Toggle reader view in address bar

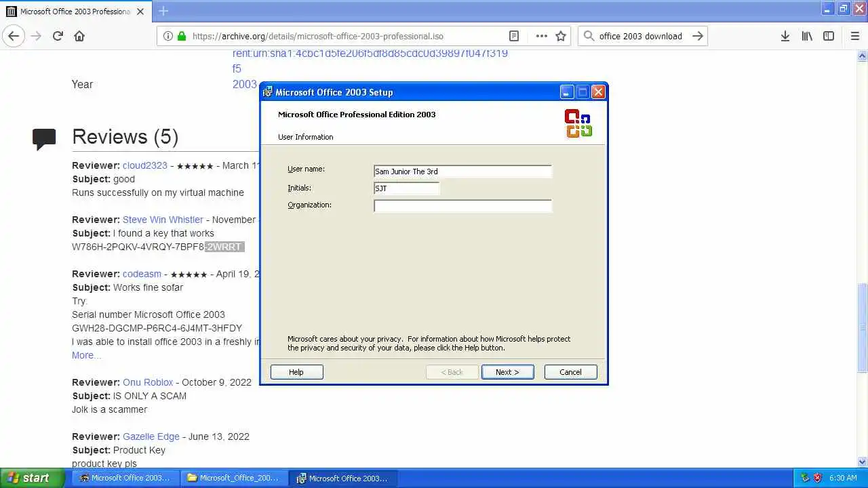pyautogui.click(x=514, y=36)
